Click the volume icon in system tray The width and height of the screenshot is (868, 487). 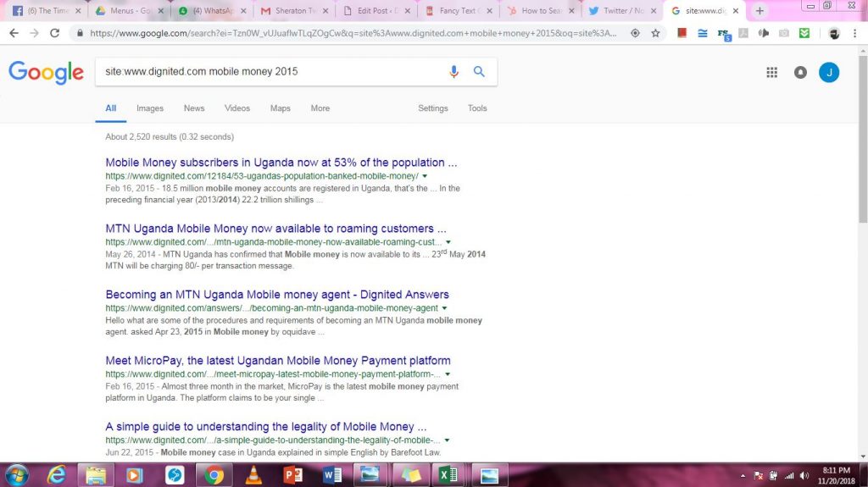coord(805,476)
